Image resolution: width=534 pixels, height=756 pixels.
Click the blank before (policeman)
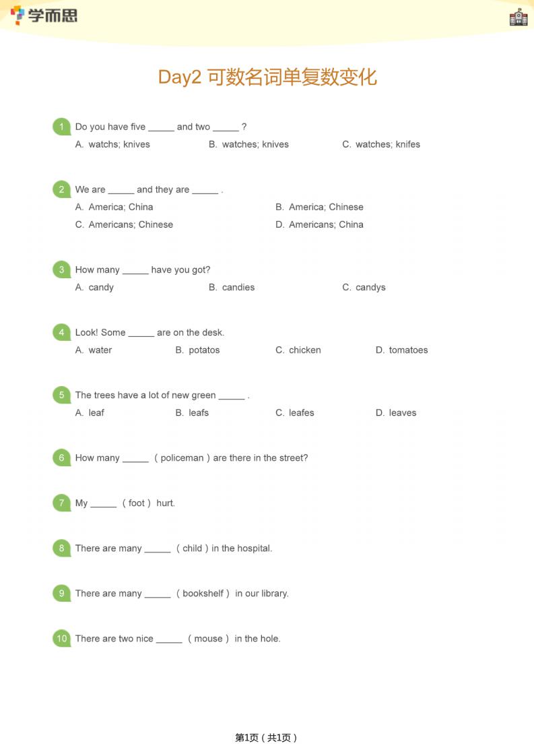pos(135,459)
